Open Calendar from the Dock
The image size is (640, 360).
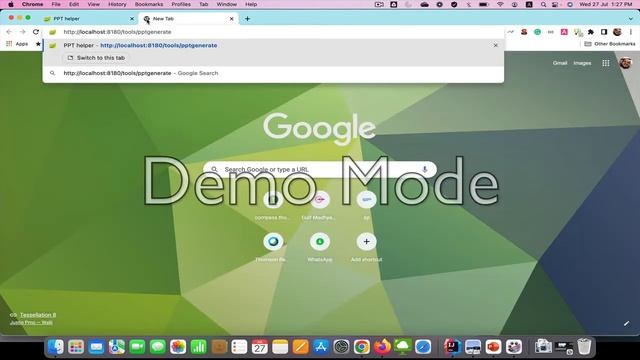(260, 347)
